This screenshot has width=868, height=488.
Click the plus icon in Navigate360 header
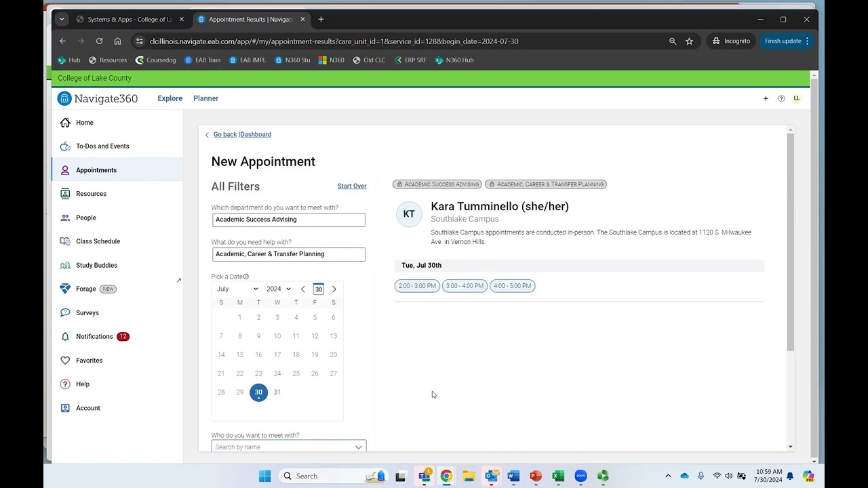766,98
